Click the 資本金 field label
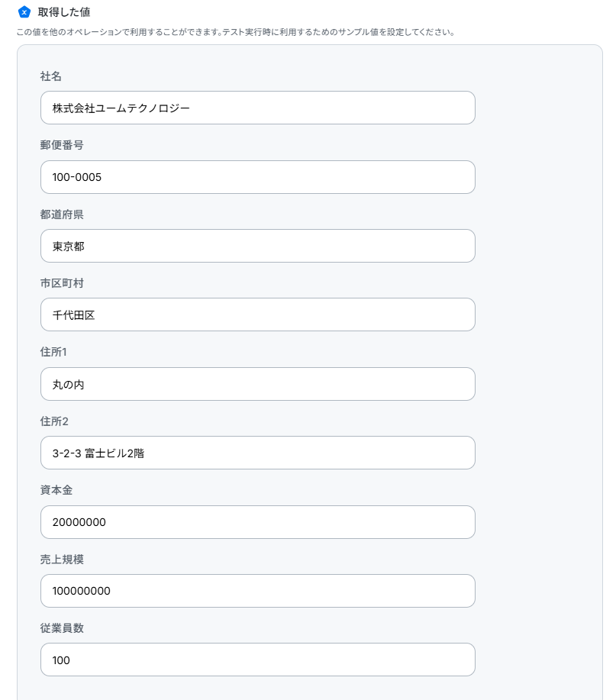616x700 pixels. [x=56, y=490]
